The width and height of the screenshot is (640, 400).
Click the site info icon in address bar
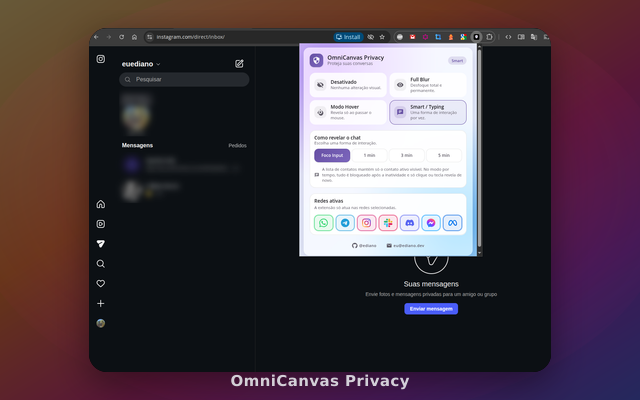point(150,37)
